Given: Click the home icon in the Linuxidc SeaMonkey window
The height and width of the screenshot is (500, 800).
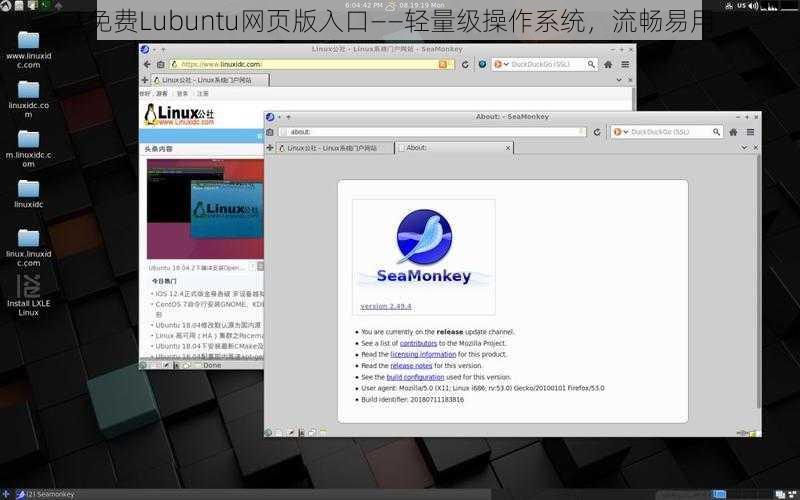Looking at the screenshot, I should click(608, 64).
